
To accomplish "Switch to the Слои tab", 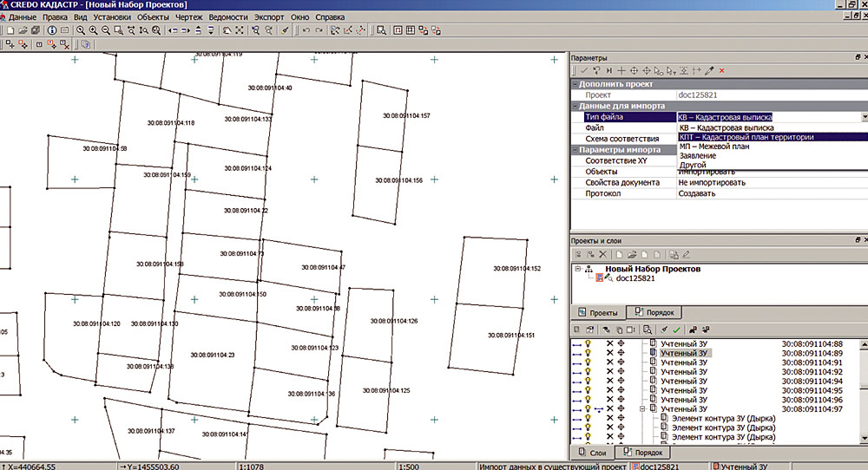I will [592, 453].
